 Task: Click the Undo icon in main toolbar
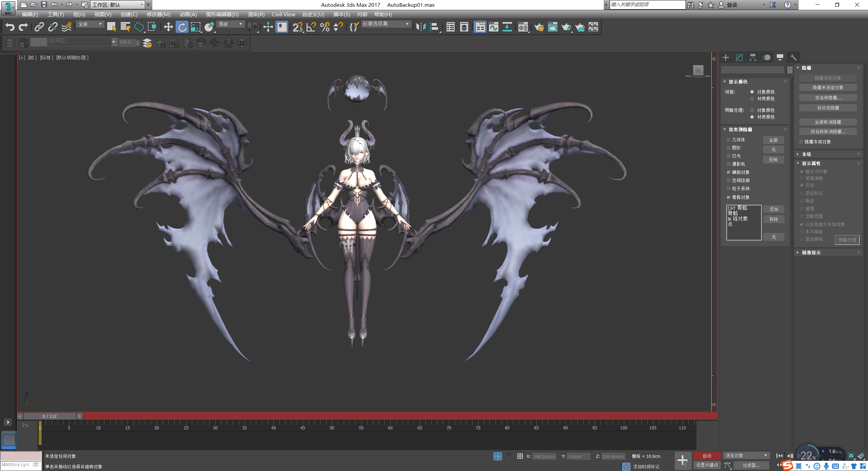10,27
